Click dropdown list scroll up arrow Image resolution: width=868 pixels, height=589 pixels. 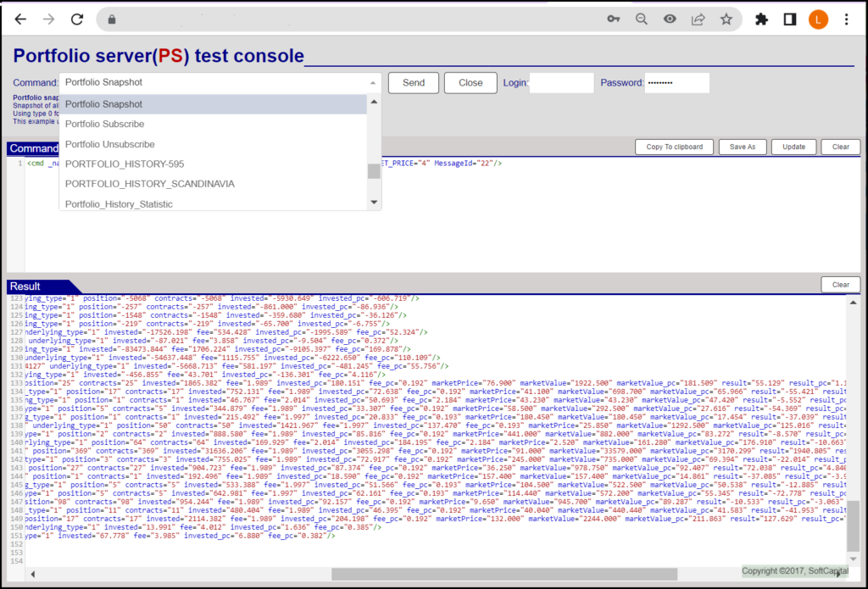(x=374, y=102)
